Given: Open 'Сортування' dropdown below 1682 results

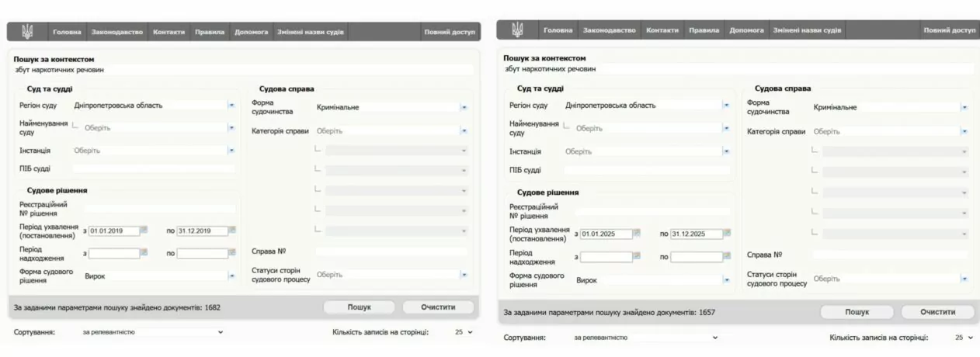Looking at the screenshot, I should [152, 331].
